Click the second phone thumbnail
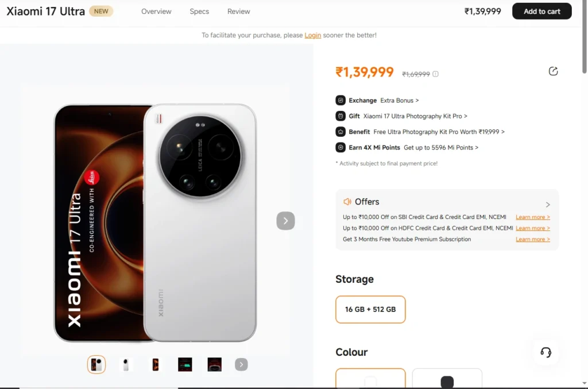Viewport: 588px width, 389px height. coord(126,364)
